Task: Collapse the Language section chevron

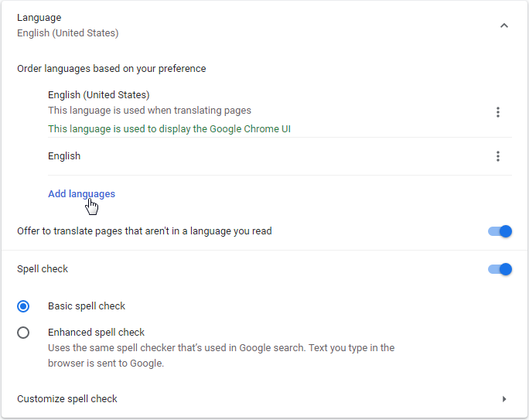Action: (504, 26)
